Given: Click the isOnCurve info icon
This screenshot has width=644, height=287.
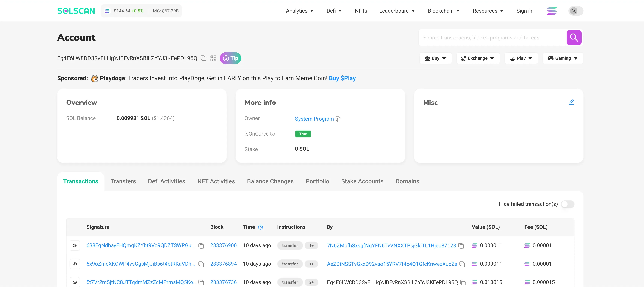Looking at the screenshot, I should click(273, 134).
